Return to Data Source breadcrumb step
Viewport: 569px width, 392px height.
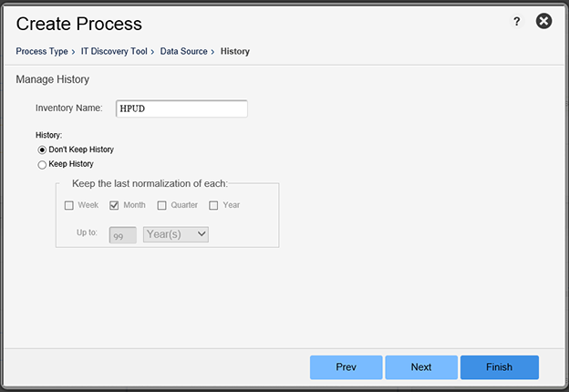(183, 51)
